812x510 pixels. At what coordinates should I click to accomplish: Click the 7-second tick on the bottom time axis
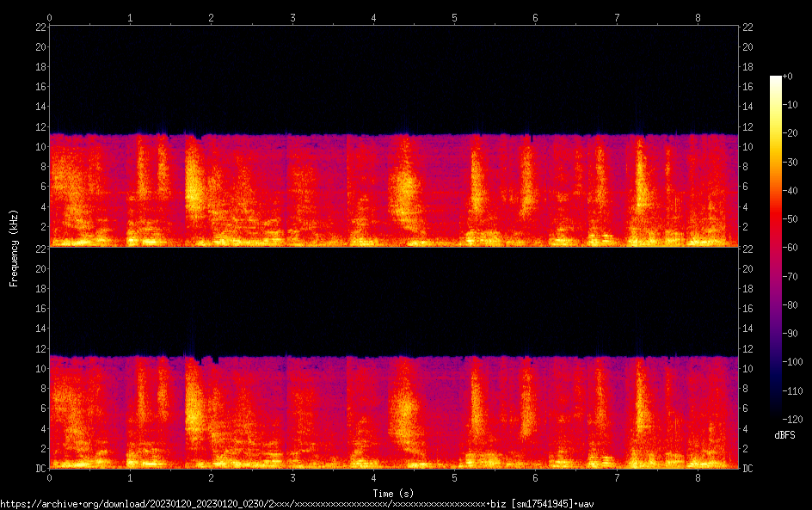coord(617,477)
